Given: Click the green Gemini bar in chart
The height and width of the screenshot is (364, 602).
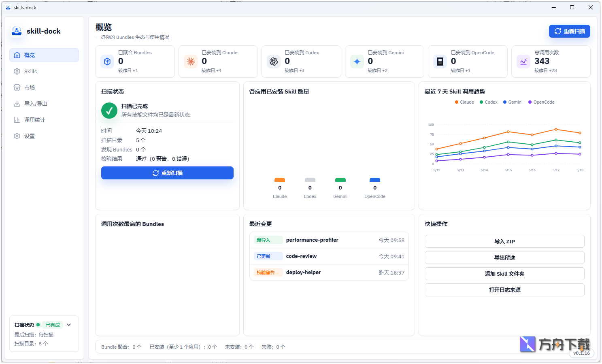Looking at the screenshot, I should pyautogui.click(x=340, y=180).
